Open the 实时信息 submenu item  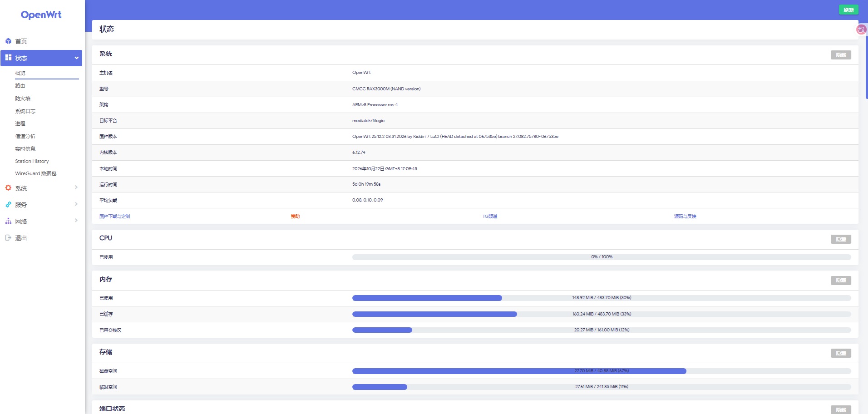click(x=25, y=149)
